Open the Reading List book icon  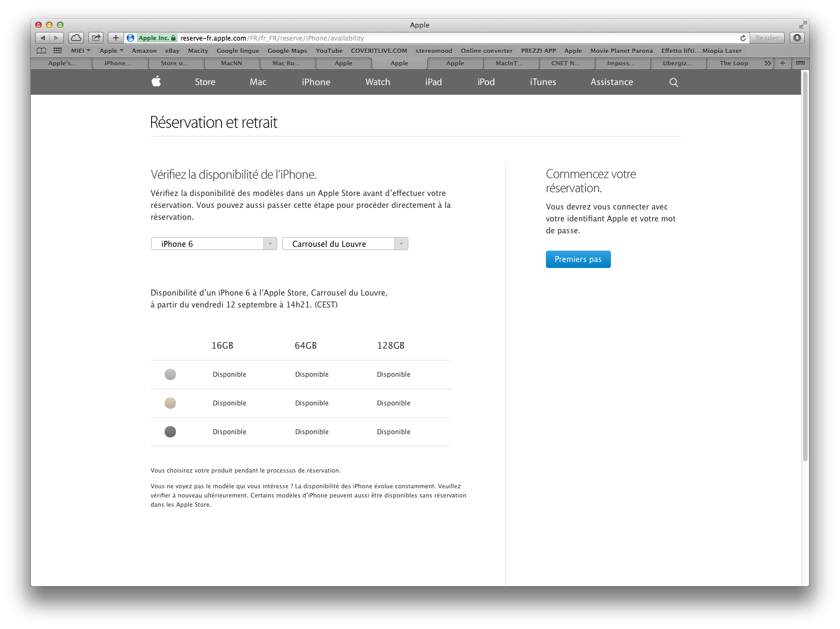41,51
